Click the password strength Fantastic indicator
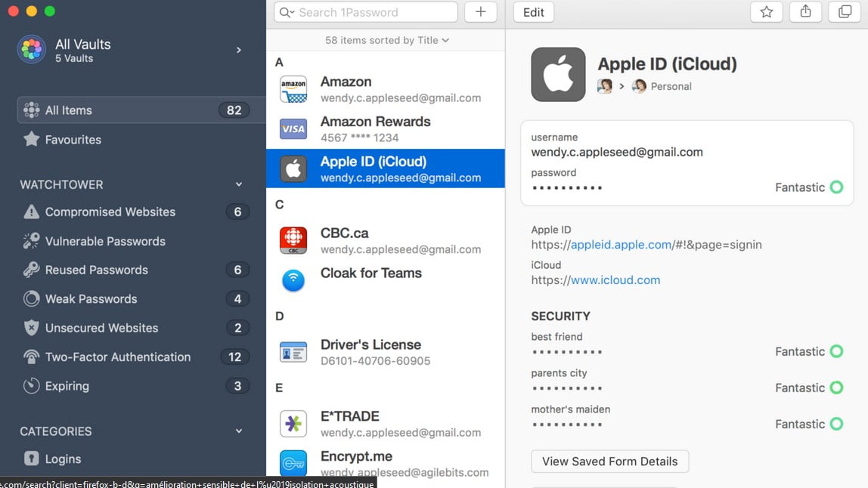The width and height of the screenshot is (868, 488). pyautogui.click(x=809, y=187)
